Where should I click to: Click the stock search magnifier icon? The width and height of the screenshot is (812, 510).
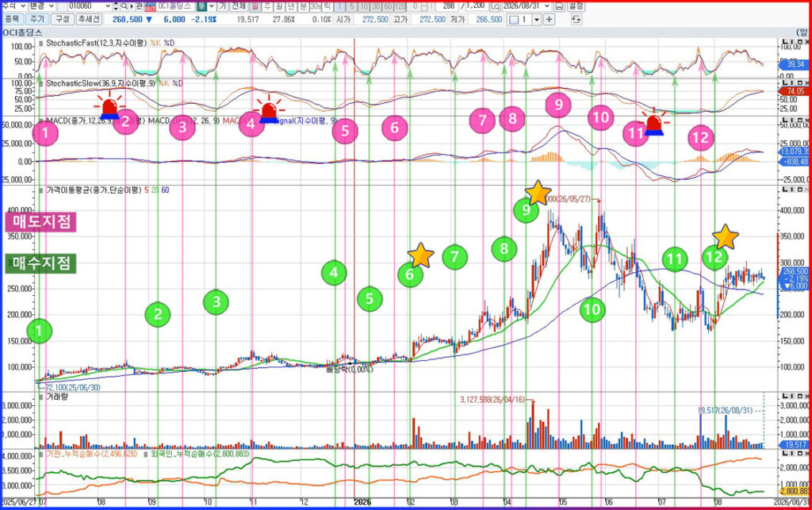click(x=124, y=6)
